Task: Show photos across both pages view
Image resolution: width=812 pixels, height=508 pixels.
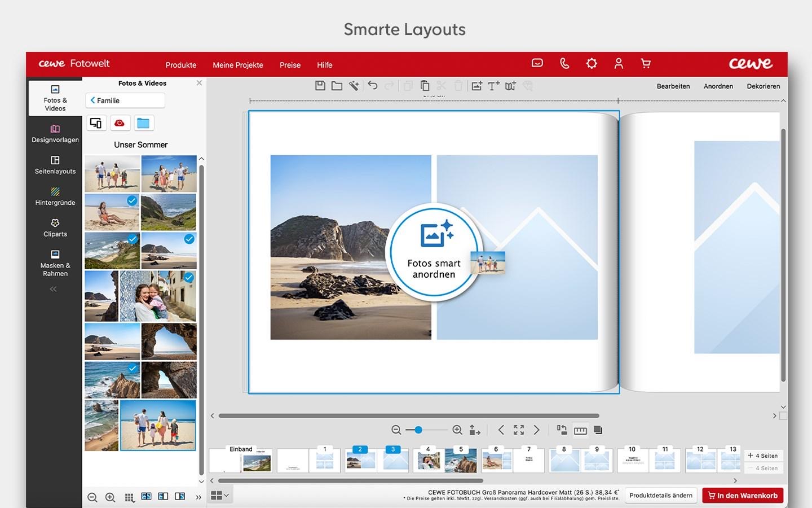Action: (x=146, y=497)
